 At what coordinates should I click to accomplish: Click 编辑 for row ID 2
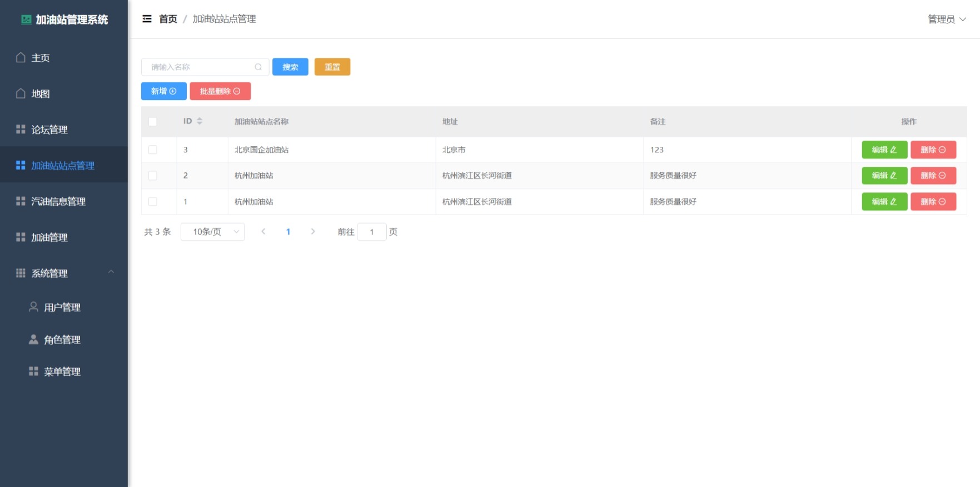[884, 176]
